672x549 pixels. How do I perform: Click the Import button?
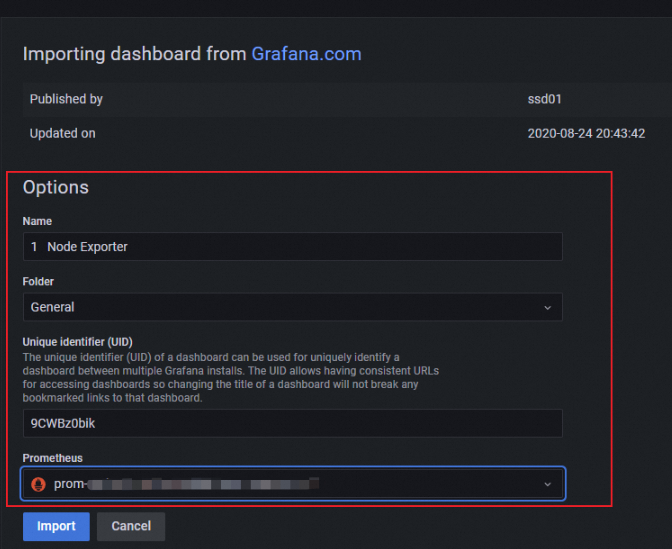pos(56,526)
